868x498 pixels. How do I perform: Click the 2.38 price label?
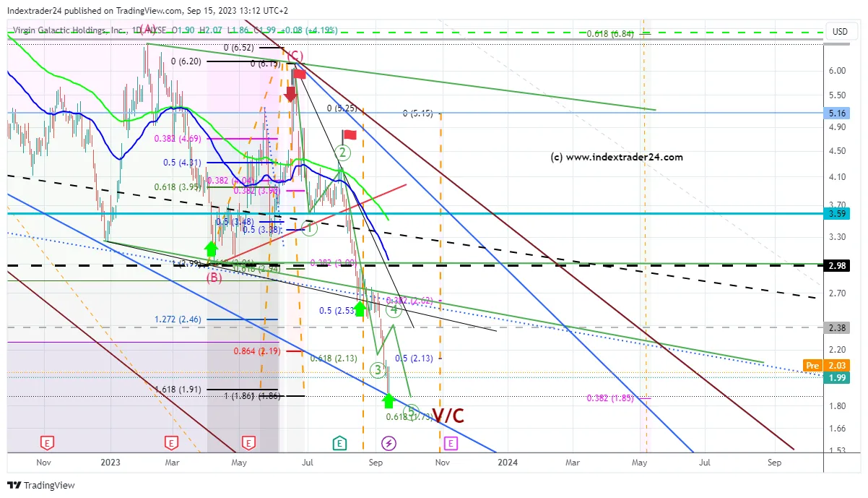pos(838,327)
